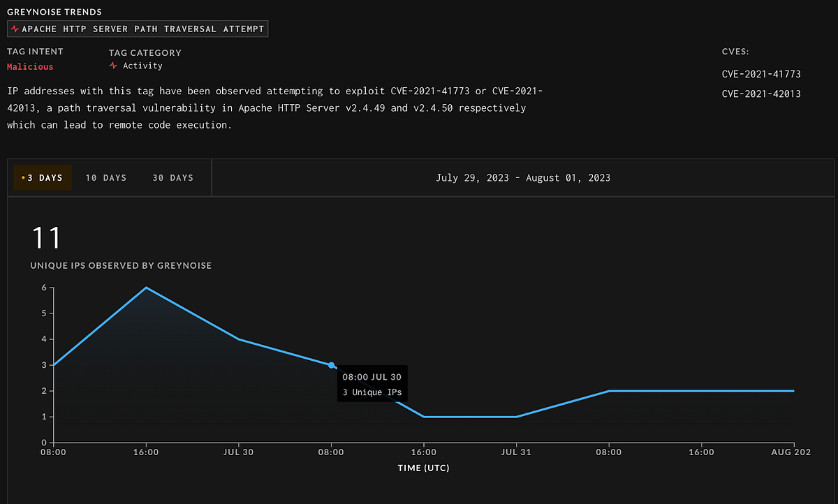Click the GREYNOISE TRENDS heading
The width and height of the screenshot is (838, 504).
(54, 12)
